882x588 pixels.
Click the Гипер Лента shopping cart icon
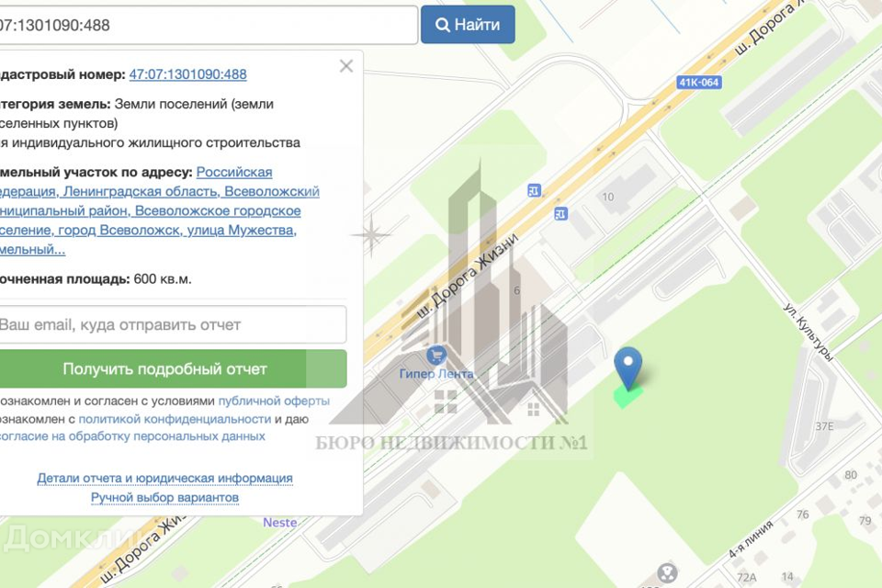click(x=436, y=355)
